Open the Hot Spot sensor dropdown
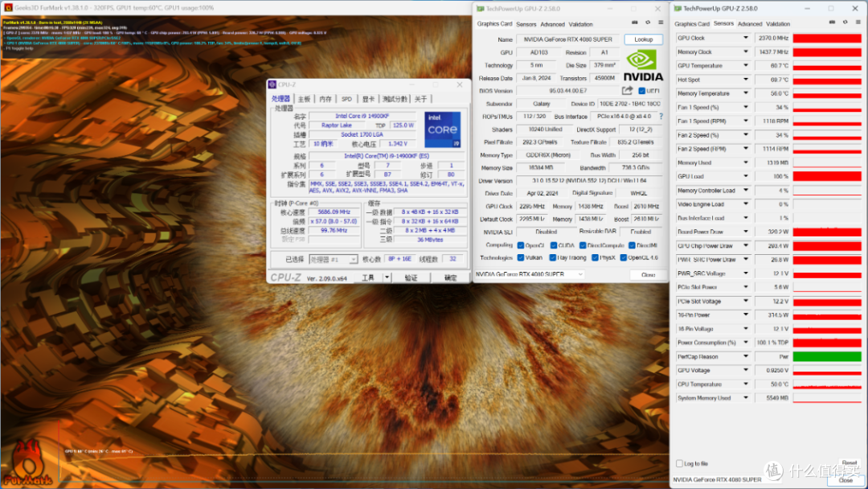The image size is (868, 489). (x=746, y=79)
